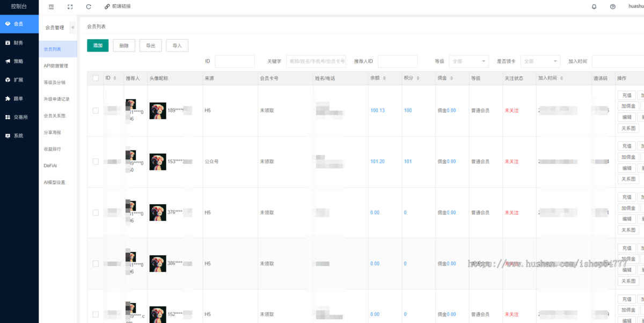Viewport: 644px width, 323px height.
Task: Click the 导出 button
Action: [x=150, y=46]
